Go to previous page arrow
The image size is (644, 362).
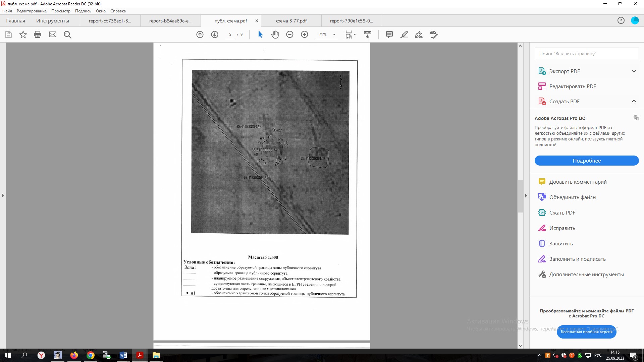pyautogui.click(x=200, y=35)
